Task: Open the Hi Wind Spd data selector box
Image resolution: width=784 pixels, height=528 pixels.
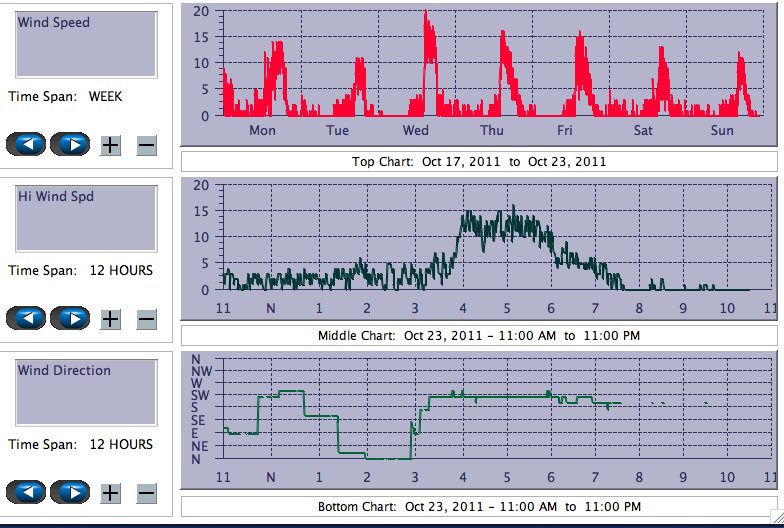Action: click(x=86, y=218)
